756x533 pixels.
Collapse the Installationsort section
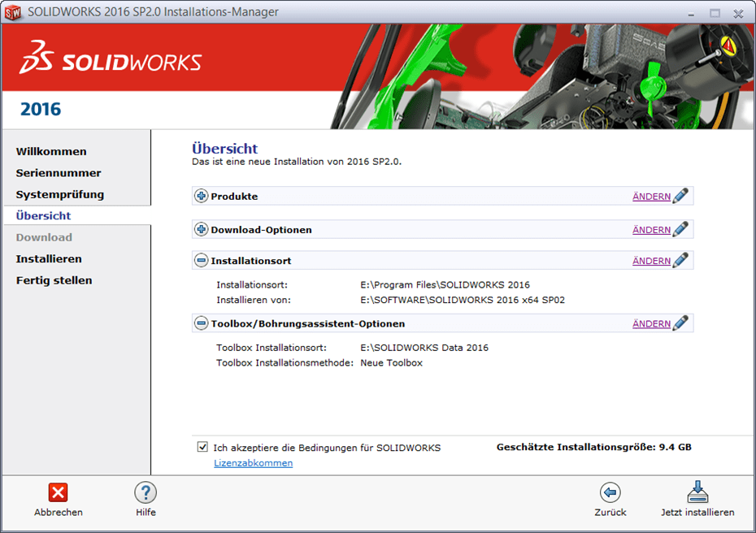coord(201,261)
